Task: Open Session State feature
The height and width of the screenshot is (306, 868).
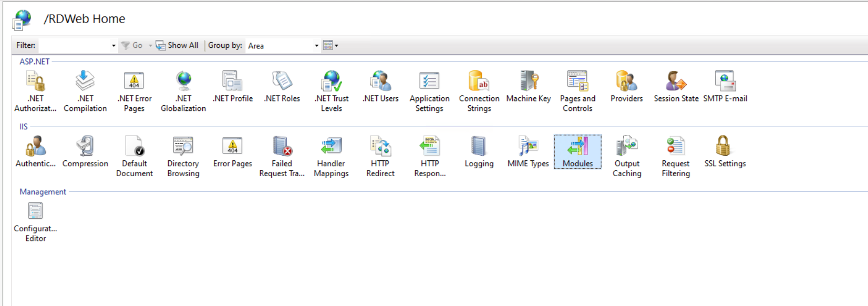Action: (x=676, y=87)
